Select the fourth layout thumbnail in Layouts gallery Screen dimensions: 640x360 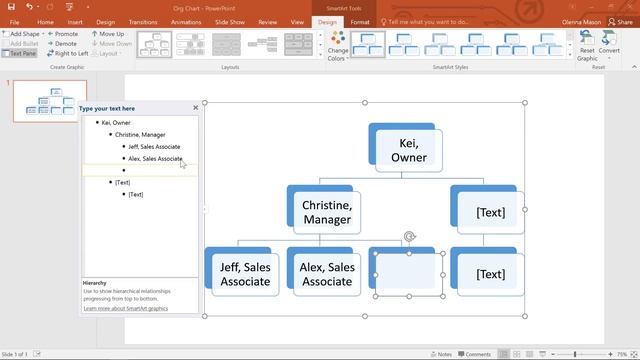pyautogui.click(x=262, y=44)
